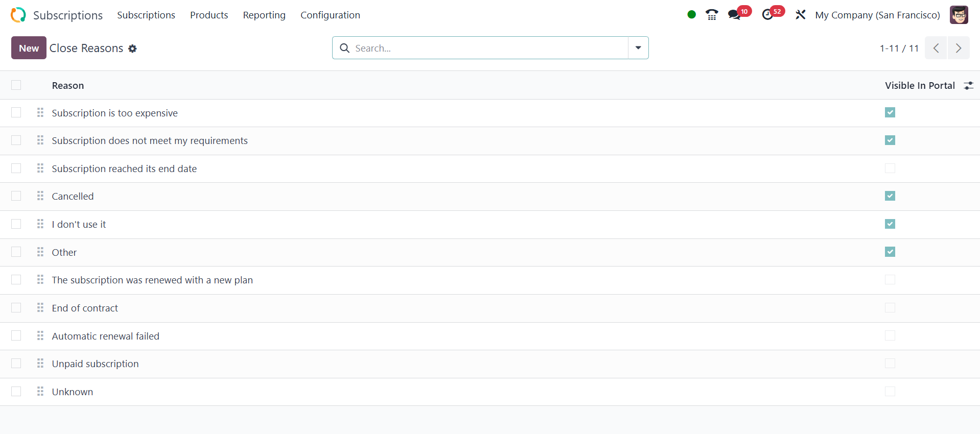Viewport: 980px width, 434px height.
Task: Select the row checkbox for Other
Action: 16,252
